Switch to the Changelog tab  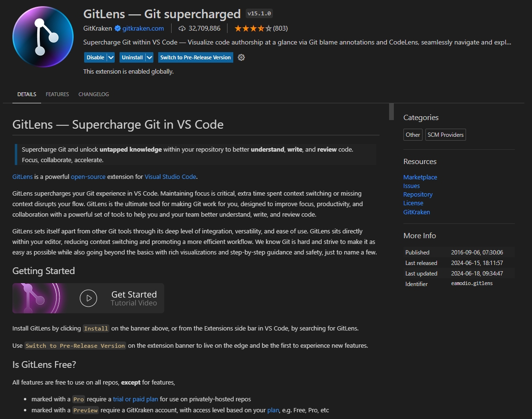point(94,94)
